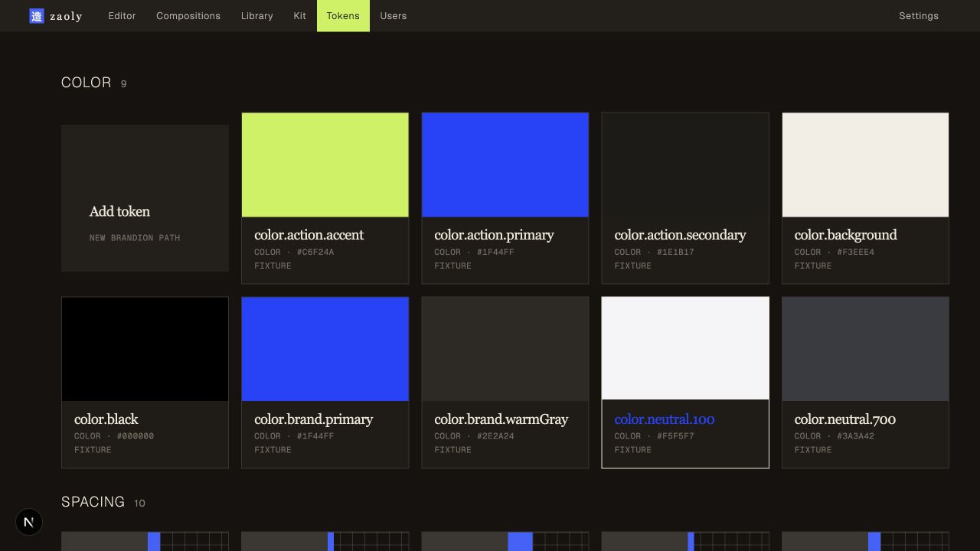
Task: Click the #000000 hex value
Action: pyautogui.click(x=136, y=436)
